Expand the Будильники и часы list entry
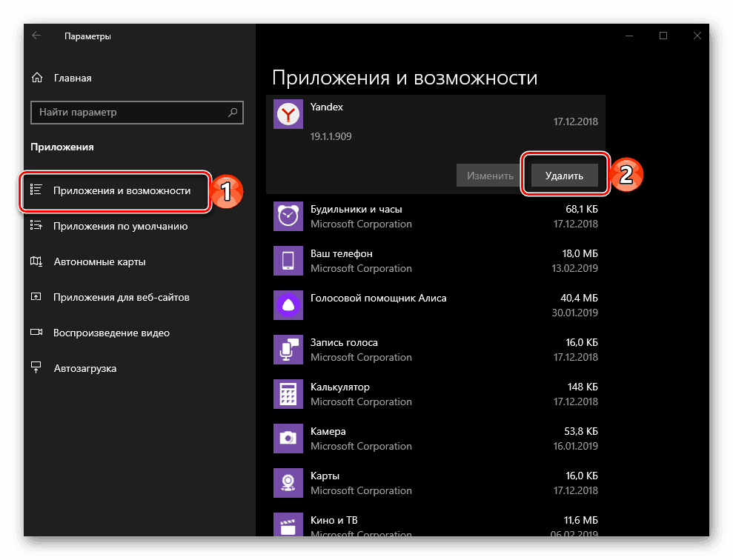The image size is (733, 560). (x=437, y=216)
